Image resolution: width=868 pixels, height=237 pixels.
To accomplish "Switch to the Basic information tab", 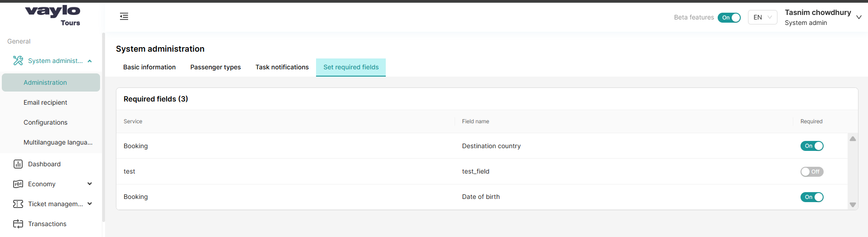I will pyautogui.click(x=149, y=67).
